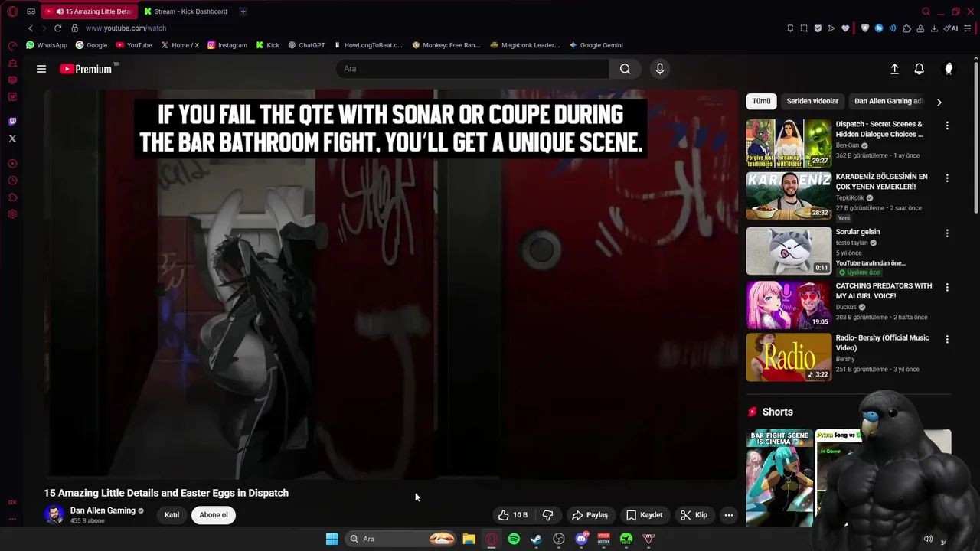Open Twitch in the Opera sidebar
The height and width of the screenshot is (551, 980).
pos(12,122)
